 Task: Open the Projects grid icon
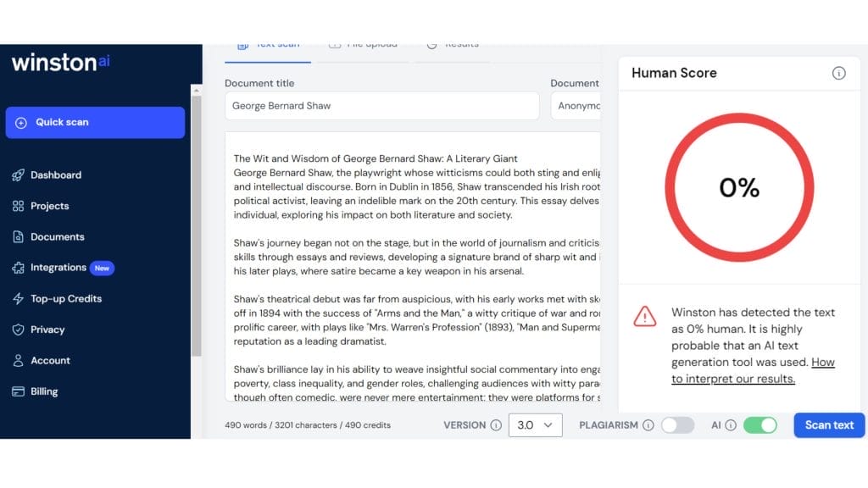click(19, 206)
